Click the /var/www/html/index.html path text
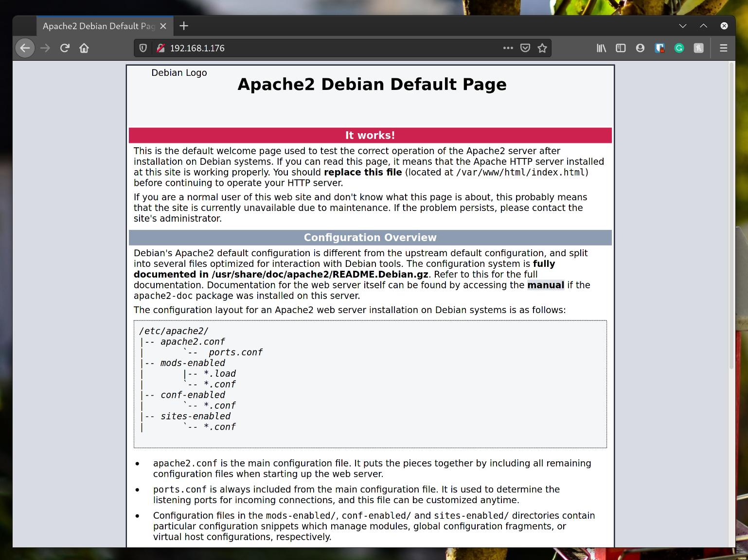The height and width of the screenshot is (560, 748). 520,173
